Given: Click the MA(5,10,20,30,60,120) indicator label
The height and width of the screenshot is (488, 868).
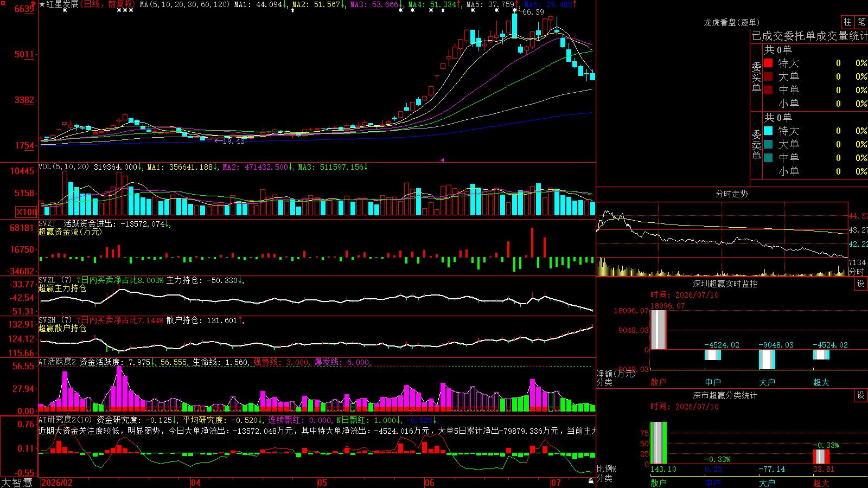Looking at the screenshot, I should tap(184, 4).
